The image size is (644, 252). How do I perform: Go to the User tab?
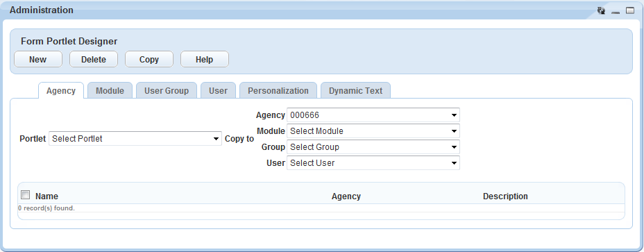pos(218,91)
